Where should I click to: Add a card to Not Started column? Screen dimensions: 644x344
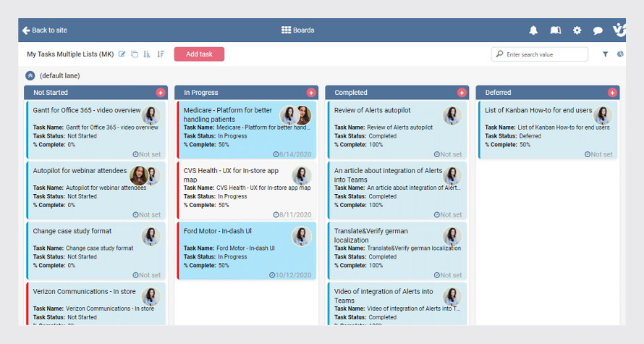tap(160, 93)
